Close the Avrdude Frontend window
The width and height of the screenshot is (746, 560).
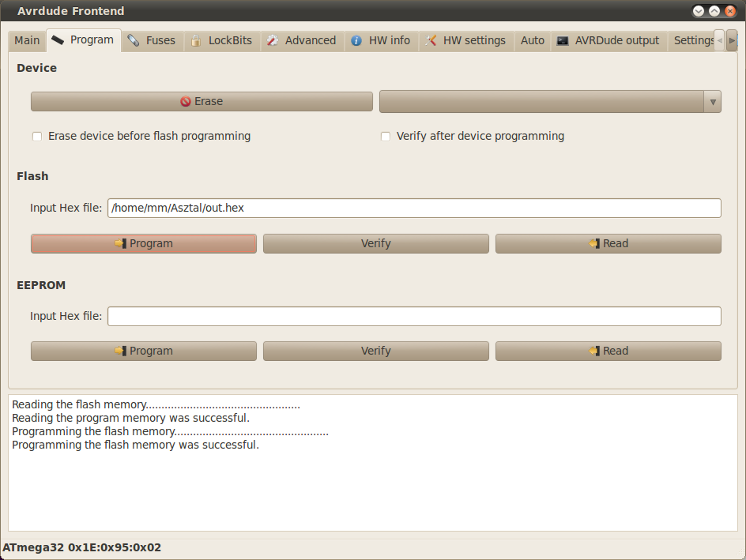click(x=730, y=11)
